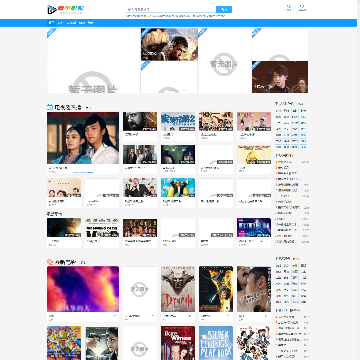Viewport: 360px width, 360px height.
Task: Open the cyan thumbnail of man in yellow outfit
Action: [178, 187]
